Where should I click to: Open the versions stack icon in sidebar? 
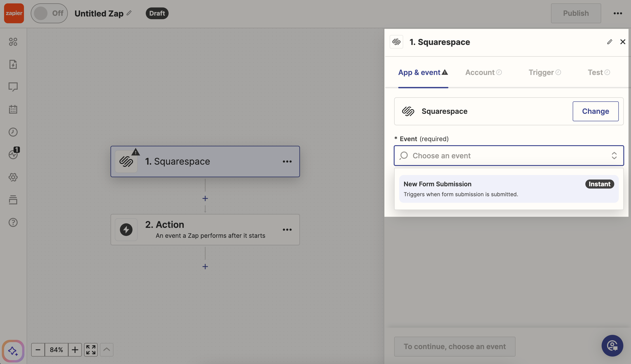[x=13, y=200]
